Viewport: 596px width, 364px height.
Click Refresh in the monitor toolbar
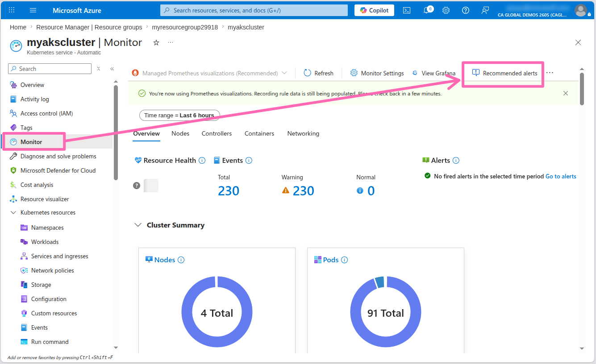click(318, 73)
